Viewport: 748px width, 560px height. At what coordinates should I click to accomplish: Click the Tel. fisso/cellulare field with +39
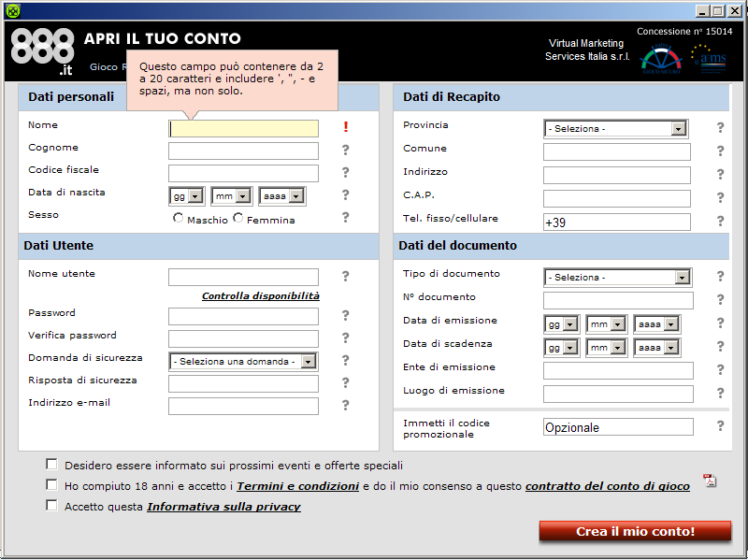pyautogui.click(x=617, y=223)
